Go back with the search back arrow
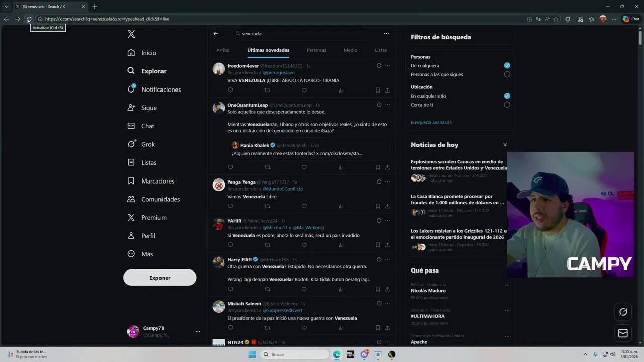 click(216, 34)
